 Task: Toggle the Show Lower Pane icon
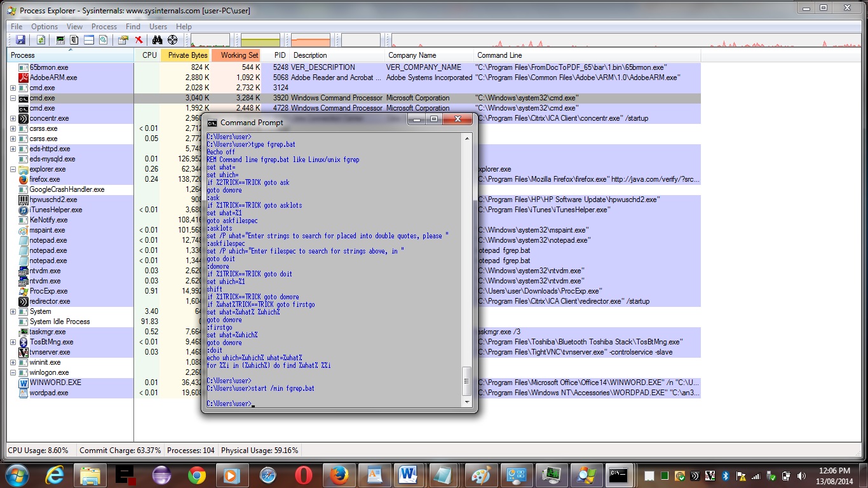click(88, 40)
